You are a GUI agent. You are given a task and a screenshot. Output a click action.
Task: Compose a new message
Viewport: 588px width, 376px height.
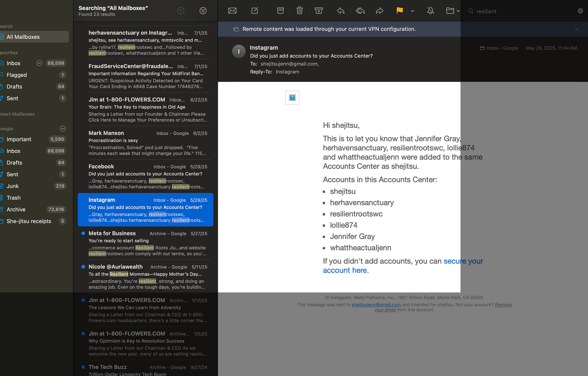click(255, 11)
